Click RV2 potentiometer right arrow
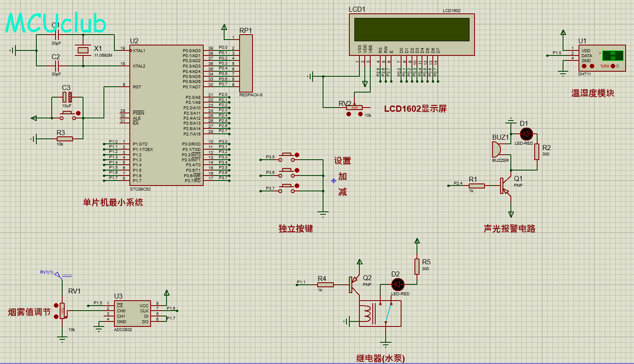The height and width of the screenshot is (364, 634). 360,114
